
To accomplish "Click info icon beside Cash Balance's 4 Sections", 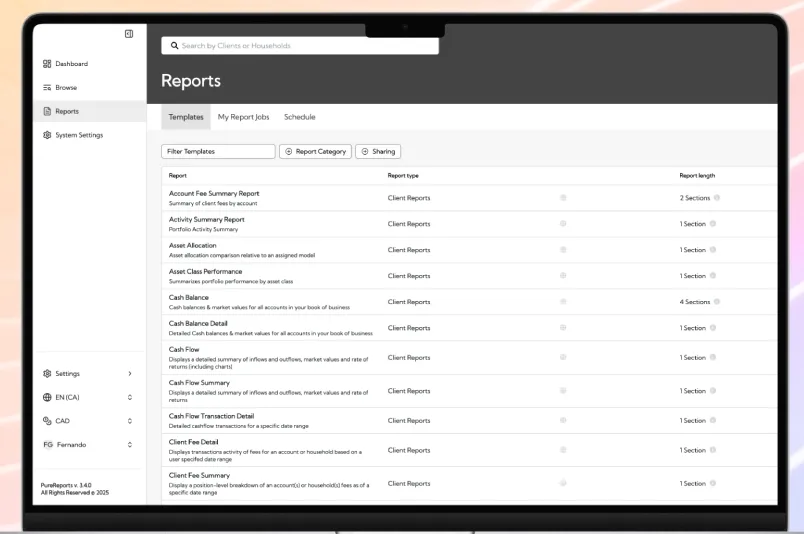I will tap(717, 302).
